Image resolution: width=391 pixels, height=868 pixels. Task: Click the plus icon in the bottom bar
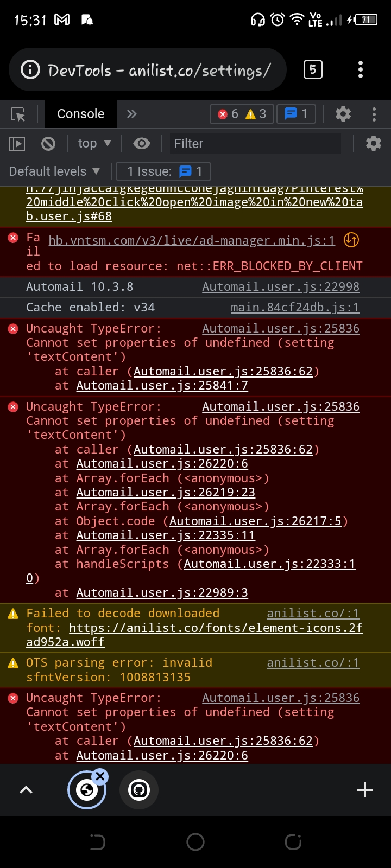pyautogui.click(x=364, y=790)
